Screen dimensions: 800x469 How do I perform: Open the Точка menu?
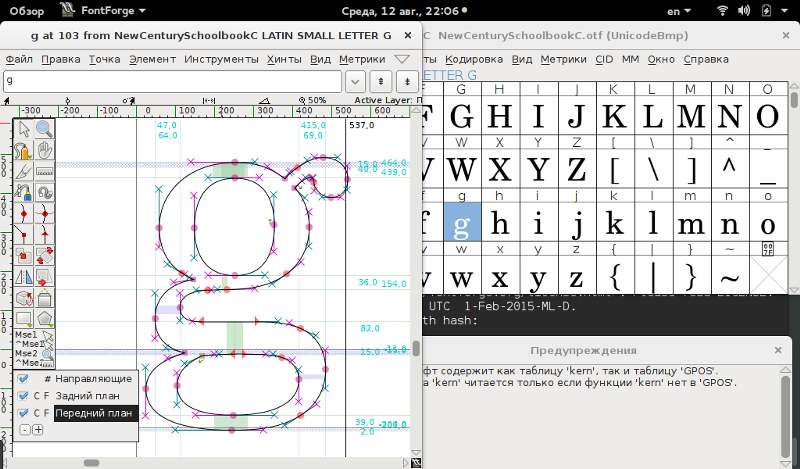105,59
